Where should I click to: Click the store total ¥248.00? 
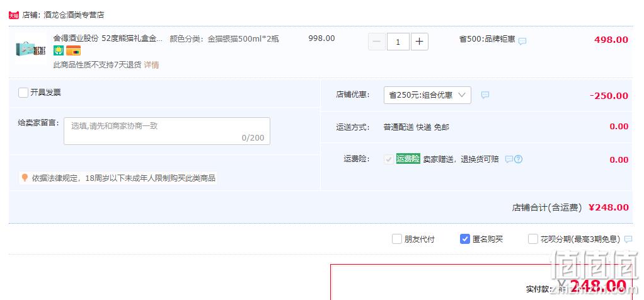click(x=608, y=207)
